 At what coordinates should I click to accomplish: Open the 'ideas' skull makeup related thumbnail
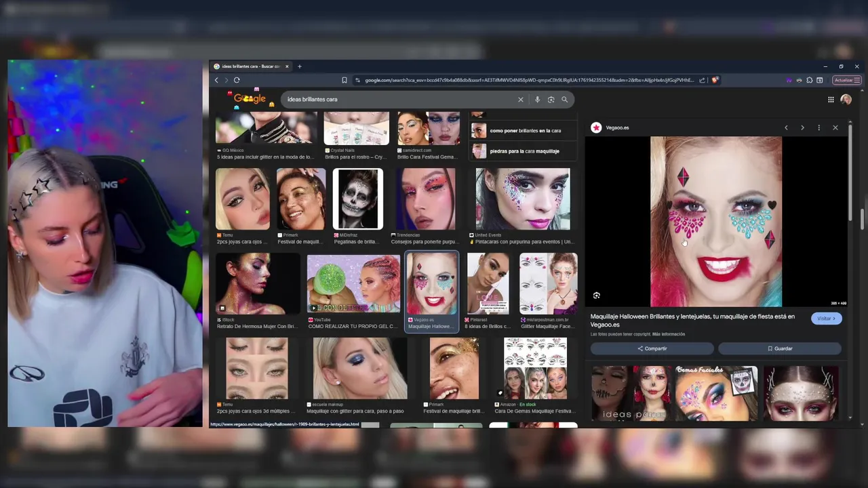click(x=631, y=394)
